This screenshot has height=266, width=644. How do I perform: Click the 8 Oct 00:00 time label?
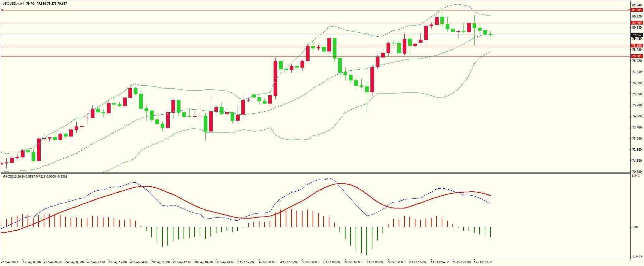(x=396, y=262)
